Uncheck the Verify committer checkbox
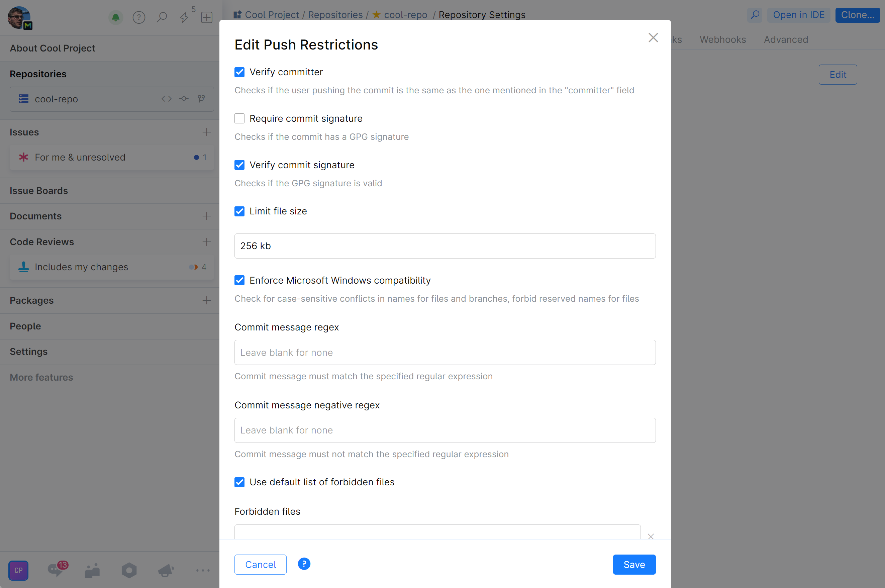Image resolution: width=885 pixels, height=588 pixels. pos(239,72)
